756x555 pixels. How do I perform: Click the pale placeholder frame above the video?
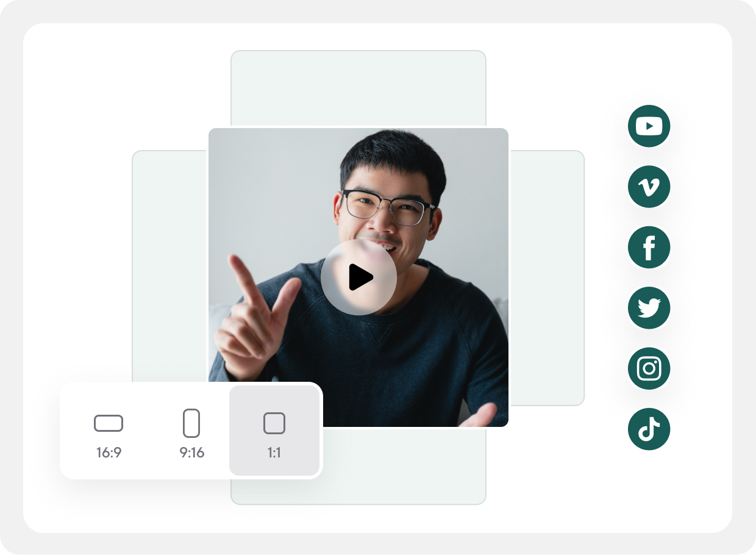coord(358,87)
